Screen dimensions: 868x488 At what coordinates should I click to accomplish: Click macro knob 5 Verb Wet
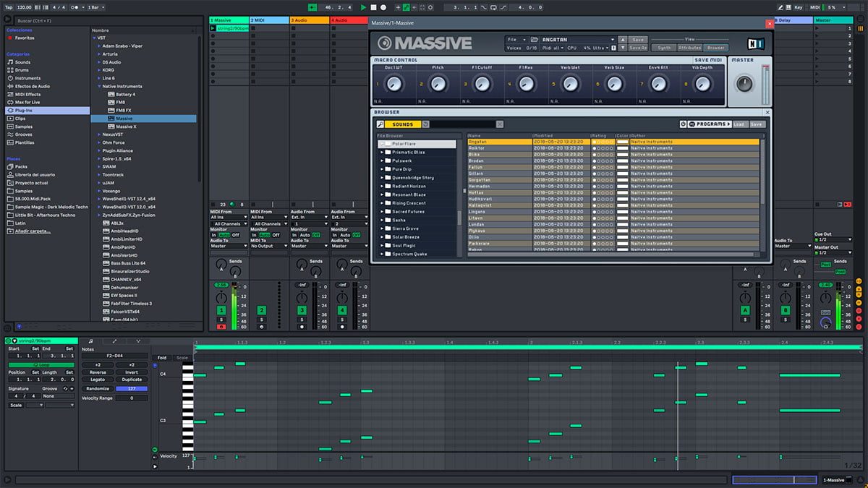tap(571, 85)
